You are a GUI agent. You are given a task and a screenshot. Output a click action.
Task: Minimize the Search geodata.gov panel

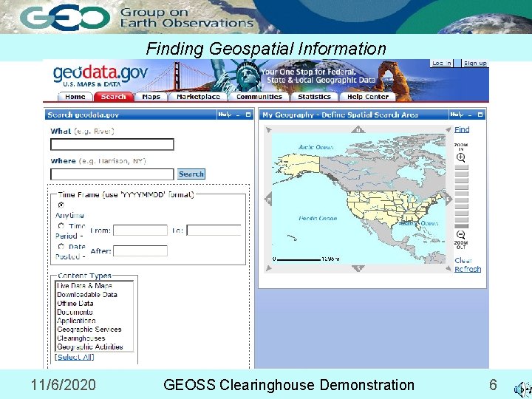coord(238,115)
